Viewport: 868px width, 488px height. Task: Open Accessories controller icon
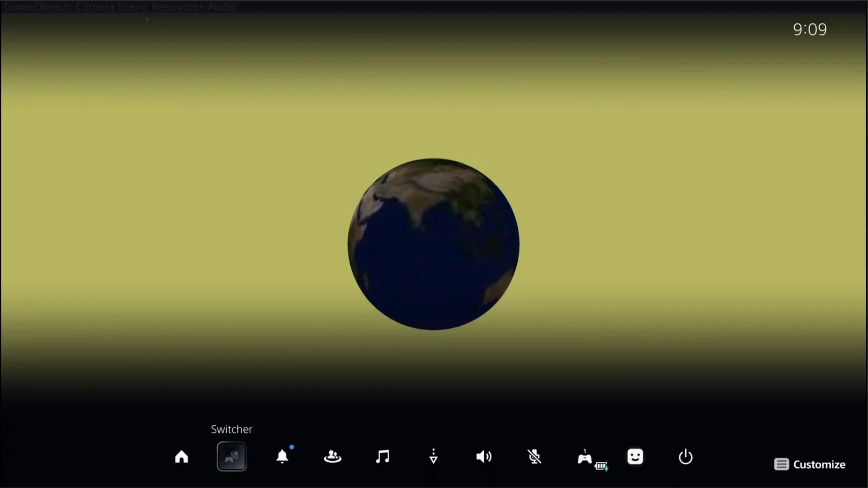coord(585,458)
